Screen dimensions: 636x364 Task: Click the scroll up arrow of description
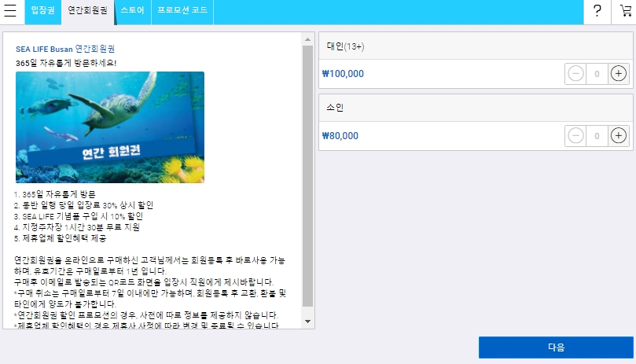[308, 39]
